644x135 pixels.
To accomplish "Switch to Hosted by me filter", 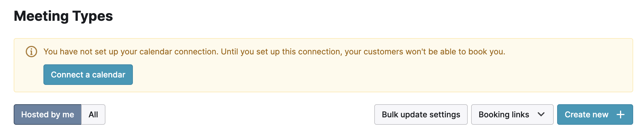I will [47, 114].
